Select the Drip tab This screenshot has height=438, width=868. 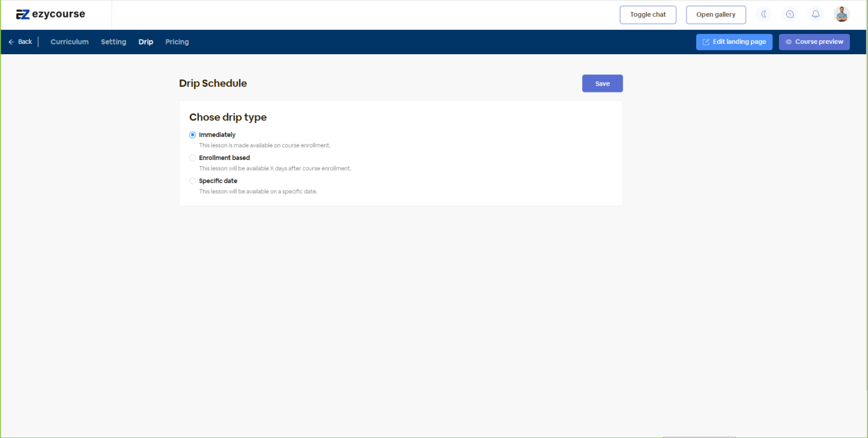[x=145, y=42]
